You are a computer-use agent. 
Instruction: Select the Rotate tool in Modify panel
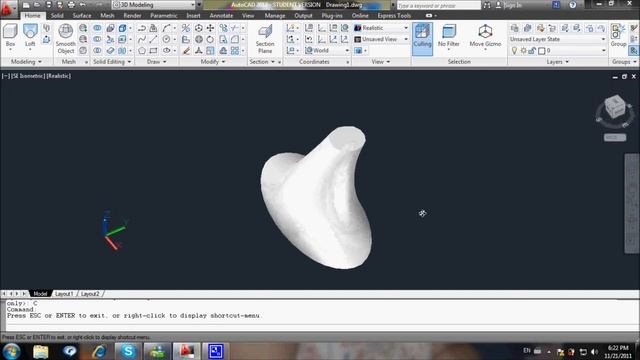coord(210,39)
